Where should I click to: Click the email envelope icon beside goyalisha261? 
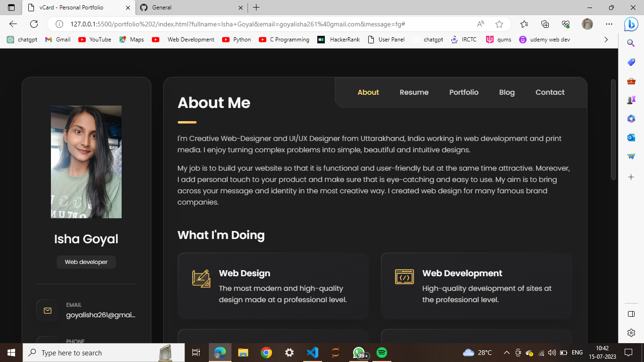[48, 311]
